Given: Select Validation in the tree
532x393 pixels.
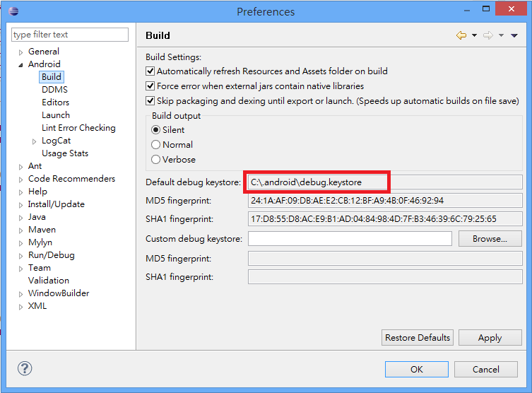Looking at the screenshot, I should [x=49, y=281].
